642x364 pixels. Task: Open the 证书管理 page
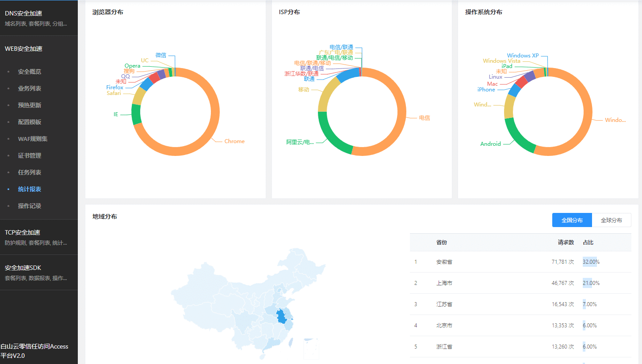pyautogui.click(x=30, y=155)
